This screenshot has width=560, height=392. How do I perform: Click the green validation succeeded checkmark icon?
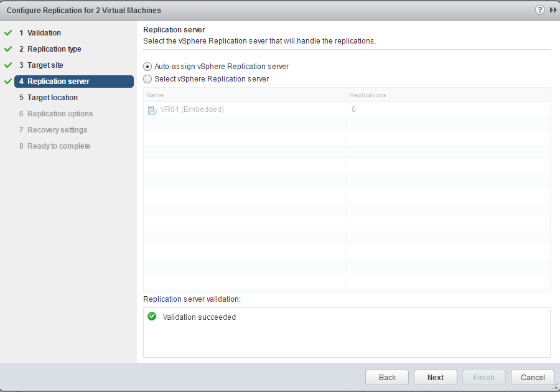point(152,317)
